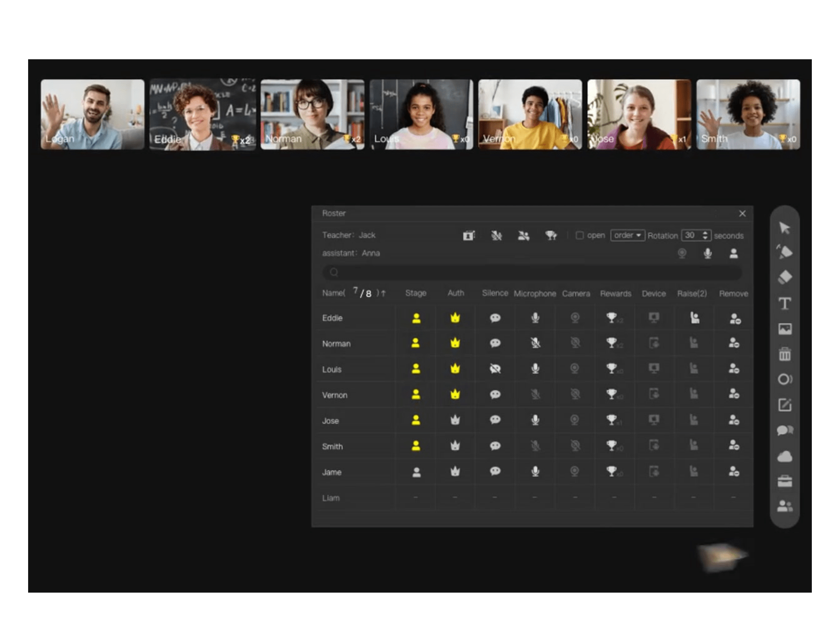Open the toolbox briefcase icon
Image resolution: width=840 pixels, height=643 pixels.
tap(785, 481)
